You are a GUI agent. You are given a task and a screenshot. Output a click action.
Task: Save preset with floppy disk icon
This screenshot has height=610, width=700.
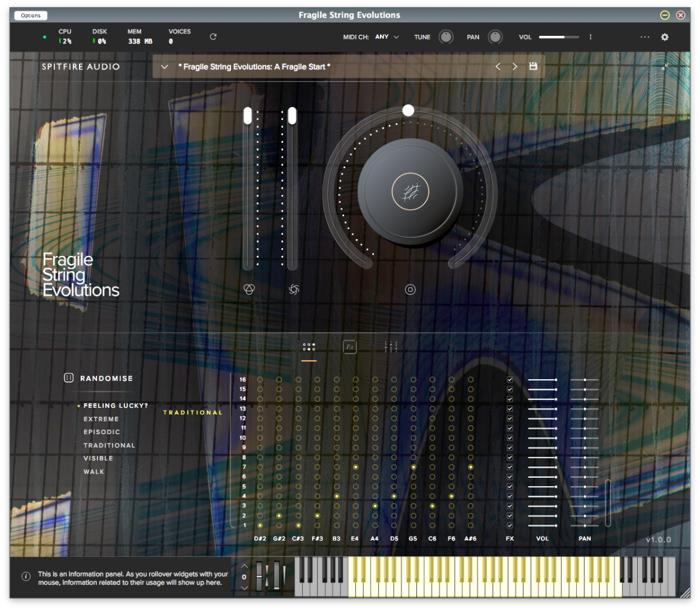533,66
